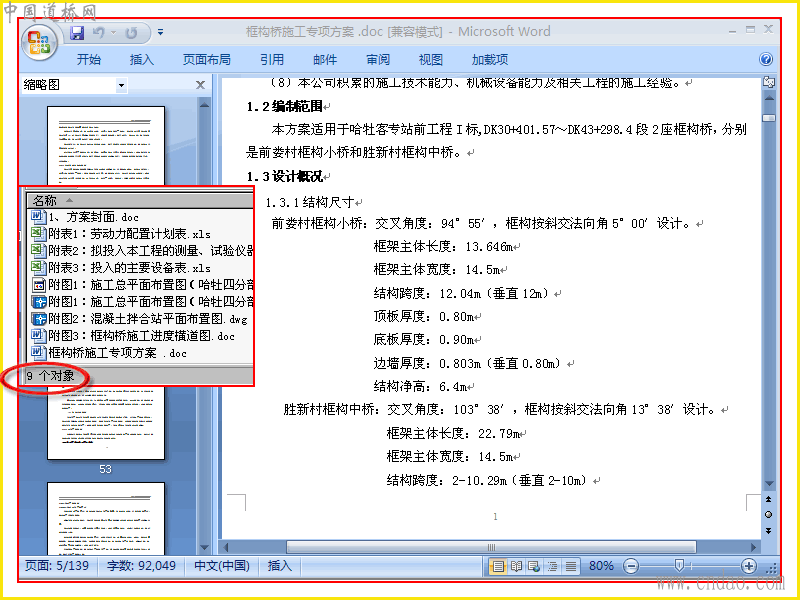This screenshot has height=600, width=800.
Task: Toggle the 插入 insert mode indicator
Action: pyautogui.click(x=280, y=565)
